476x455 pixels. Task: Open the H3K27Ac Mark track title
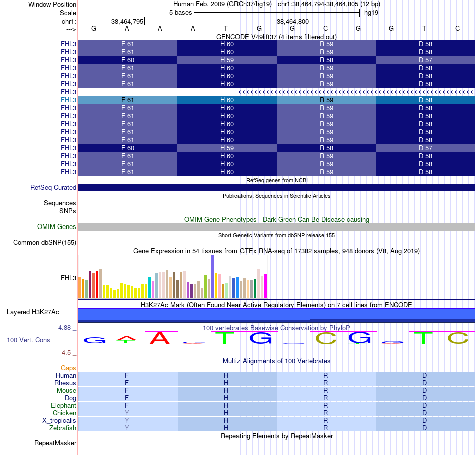277,305
